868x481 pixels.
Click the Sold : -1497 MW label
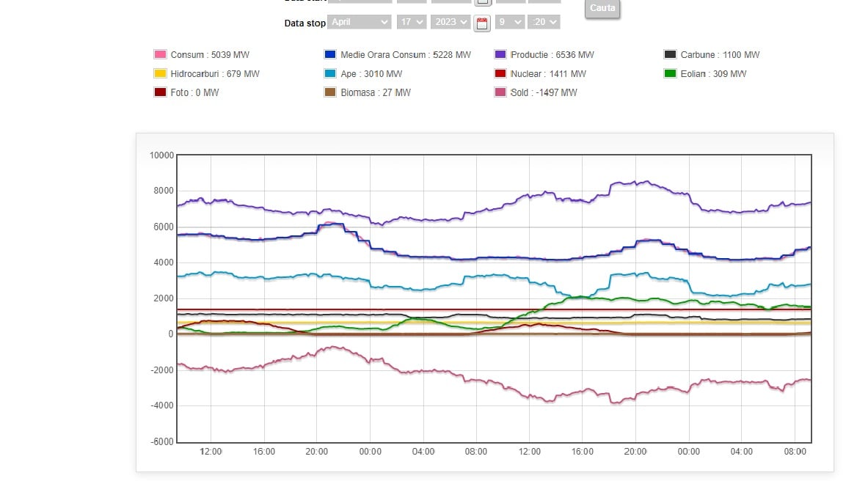tap(544, 93)
